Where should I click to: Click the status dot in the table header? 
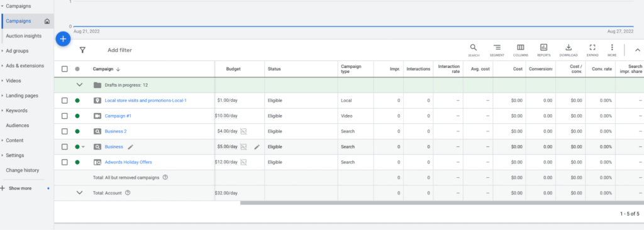[77, 69]
